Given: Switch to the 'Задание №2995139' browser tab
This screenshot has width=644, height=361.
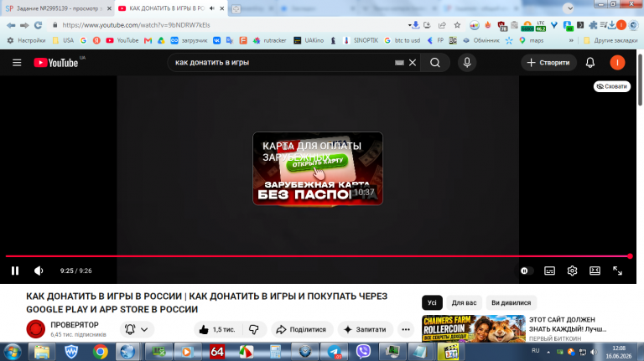Looking at the screenshot, I should tap(58, 8).
